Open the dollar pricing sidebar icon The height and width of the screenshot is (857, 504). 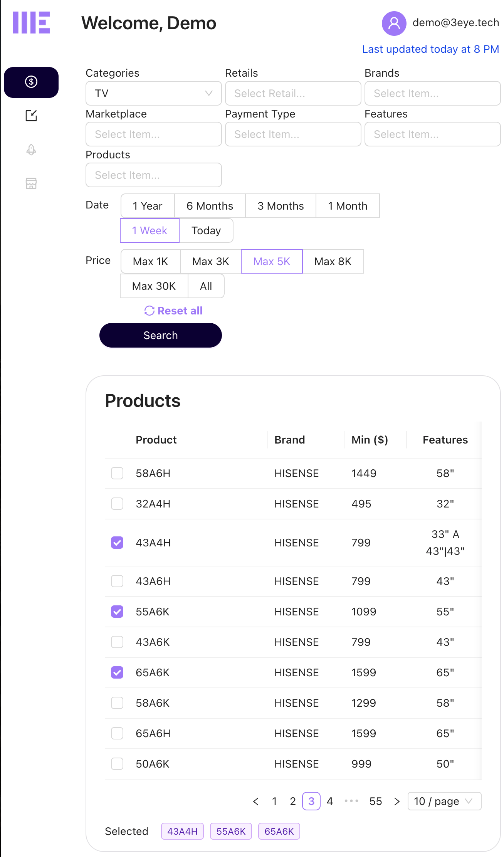(31, 82)
